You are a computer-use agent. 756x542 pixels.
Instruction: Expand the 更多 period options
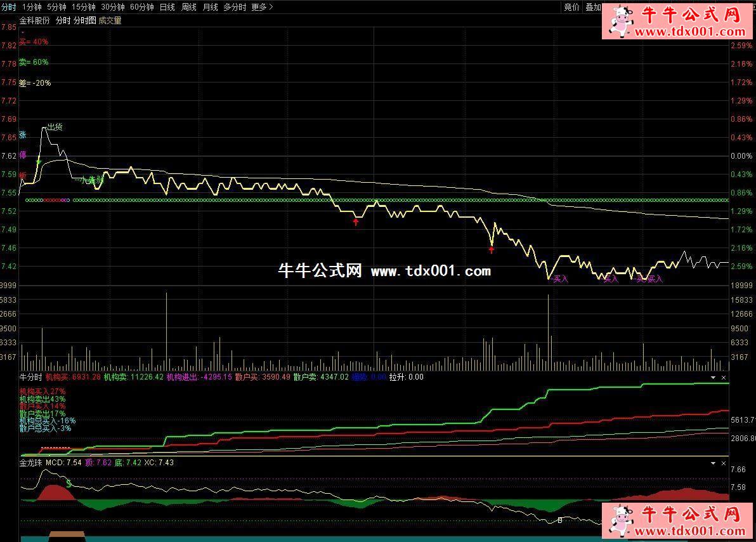click(263, 7)
